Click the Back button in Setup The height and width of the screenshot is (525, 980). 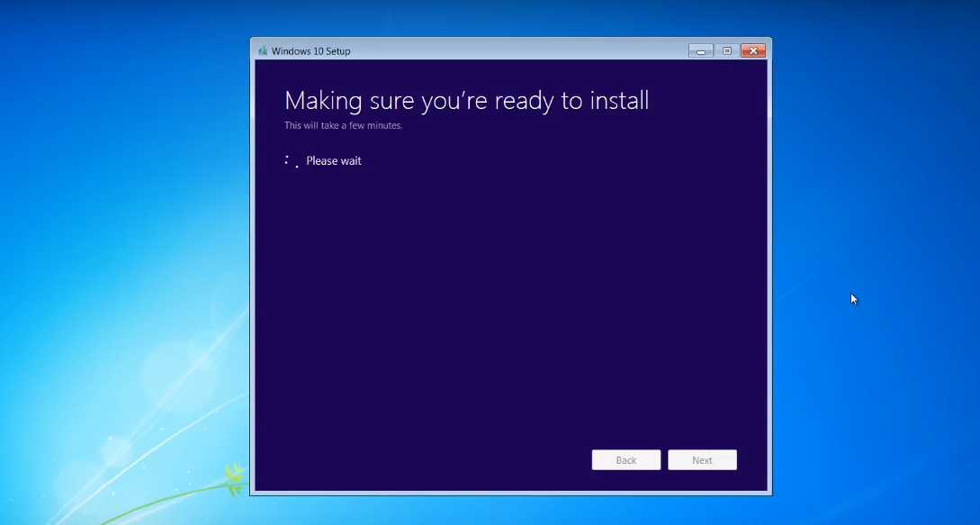625,460
